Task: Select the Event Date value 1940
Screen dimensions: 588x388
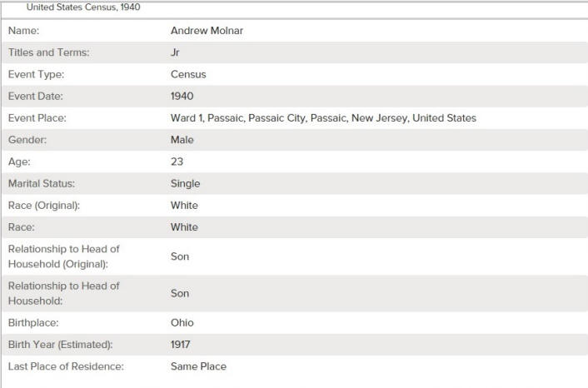Action: [x=182, y=96]
